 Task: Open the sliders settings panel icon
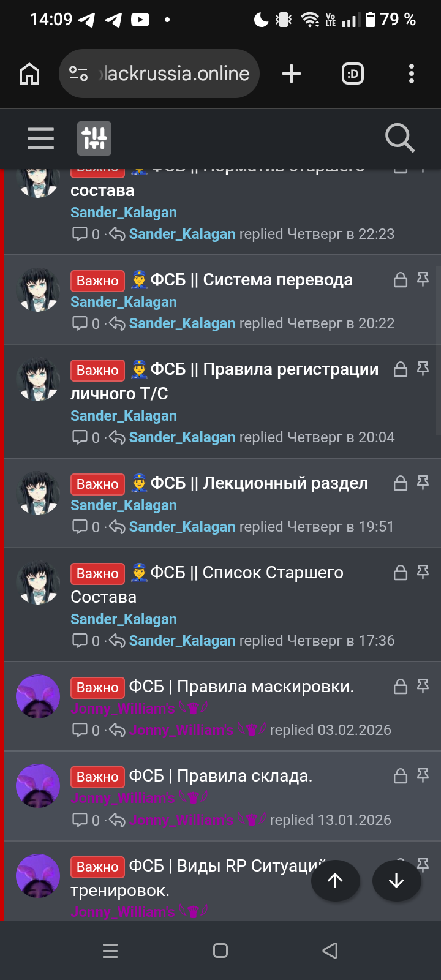pyautogui.click(x=94, y=138)
